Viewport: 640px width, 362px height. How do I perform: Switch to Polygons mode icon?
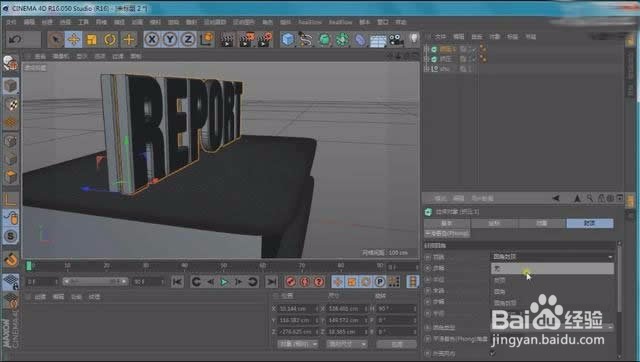pos(11,176)
